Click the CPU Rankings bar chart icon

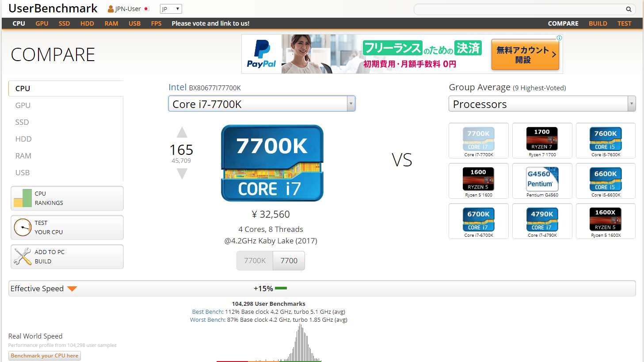click(x=23, y=198)
